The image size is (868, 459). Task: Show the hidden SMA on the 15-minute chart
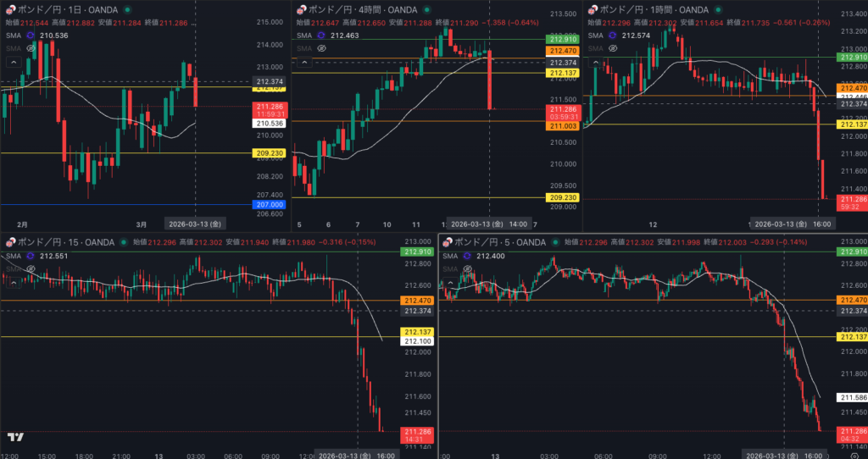point(30,268)
